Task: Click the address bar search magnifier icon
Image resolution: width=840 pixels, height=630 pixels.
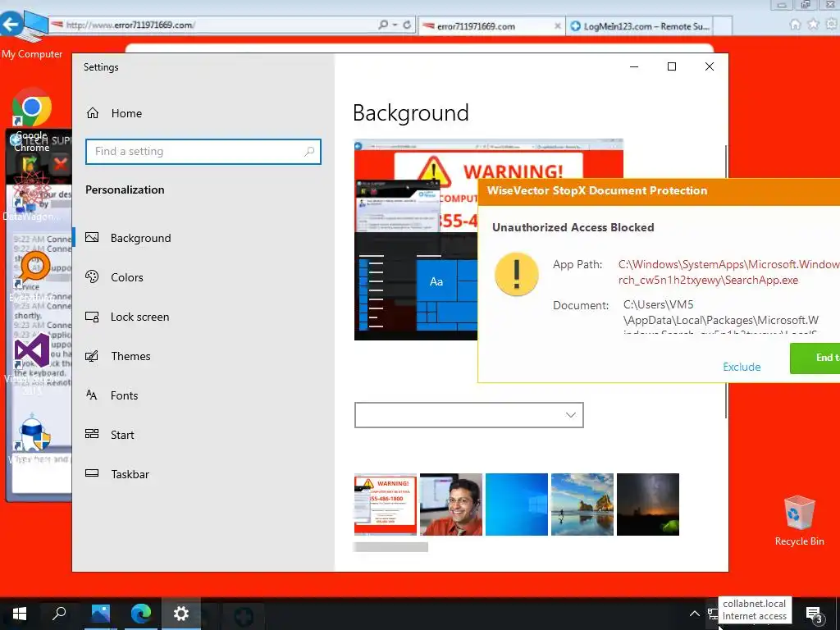Action: click(x=383, y=25)
